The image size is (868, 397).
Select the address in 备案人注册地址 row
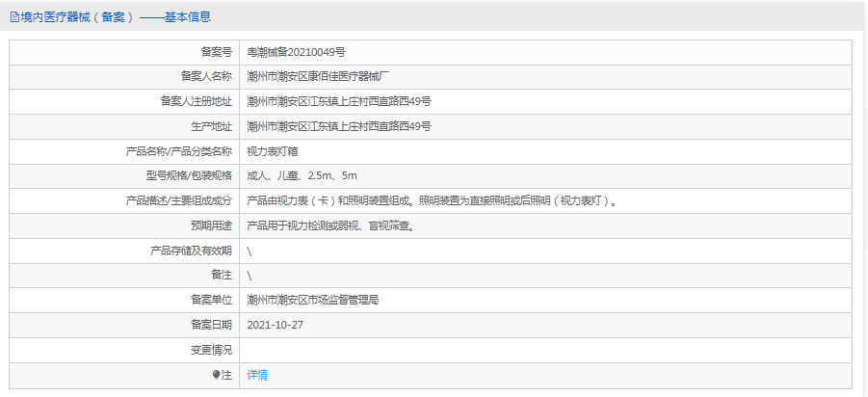(x=339, y=102)
